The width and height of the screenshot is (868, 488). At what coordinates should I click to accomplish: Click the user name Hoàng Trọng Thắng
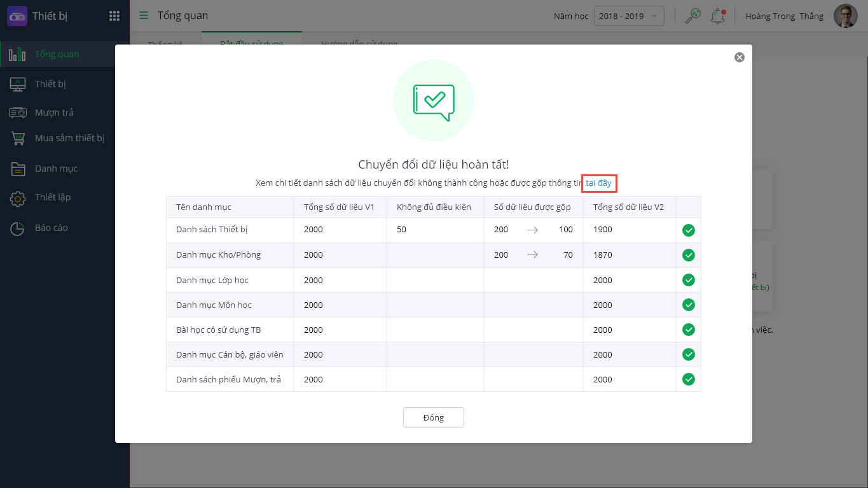pos(784,16)
